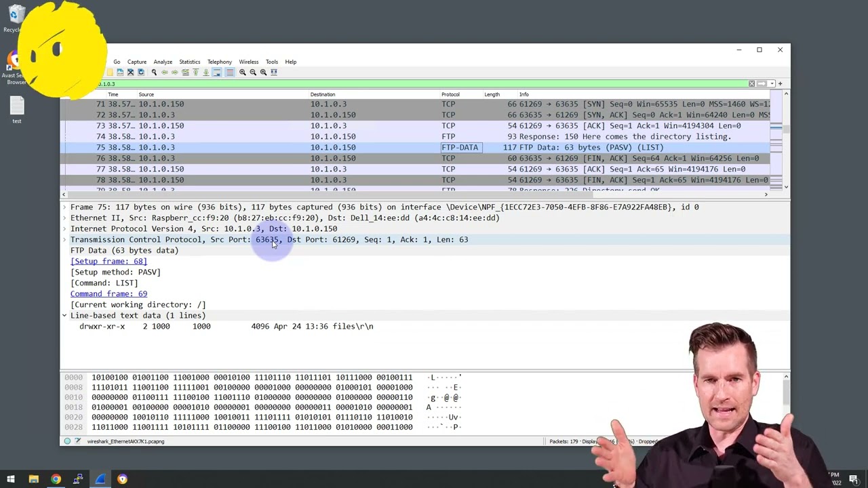Expand Internet Protocol Version 4 layer
This screenshot has width=868, height=488.
click(x=64, y=229)
